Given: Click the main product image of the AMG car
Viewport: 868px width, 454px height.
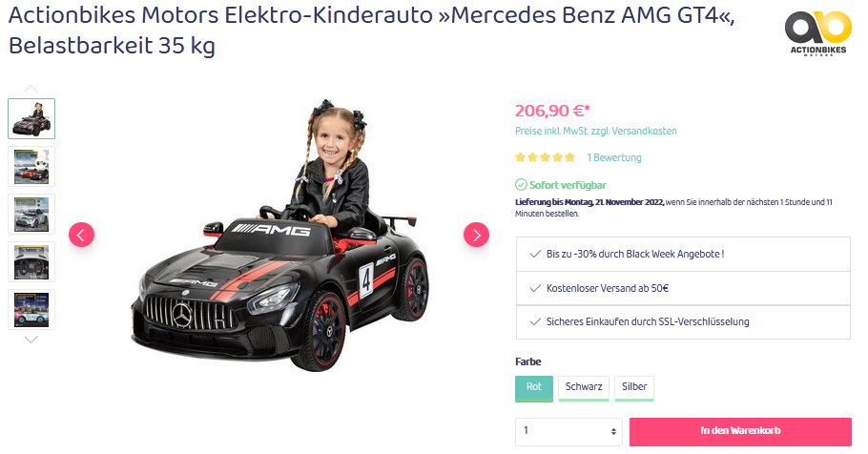Looking at the screenshot, I should tap(279, 236).
